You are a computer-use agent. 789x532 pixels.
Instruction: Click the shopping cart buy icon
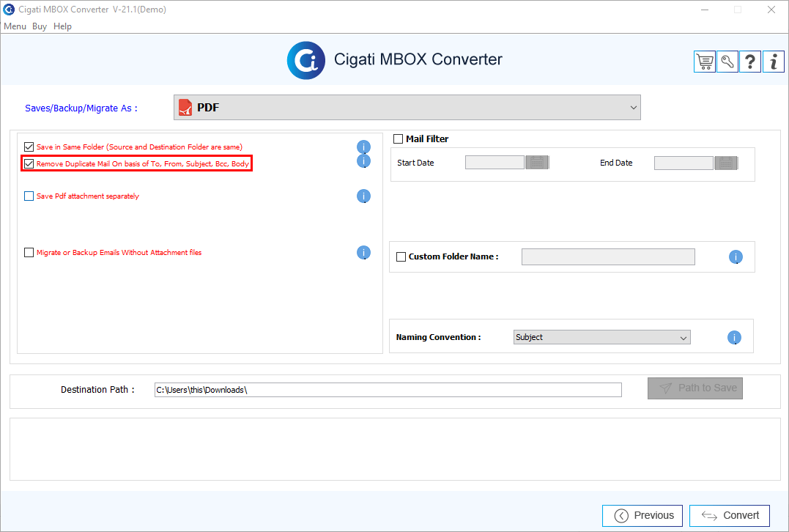tap(705, 62)
